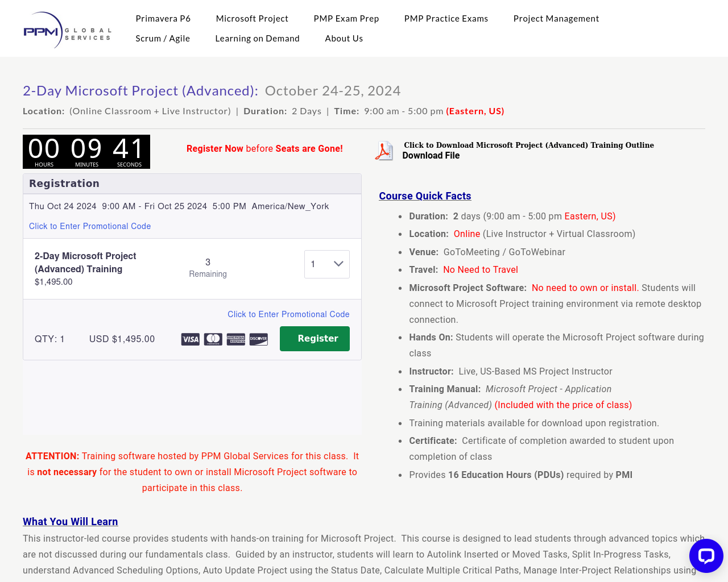Screen dimensions: 728x582
Task: Click the PPM Global Services logo
Action: 67,30
